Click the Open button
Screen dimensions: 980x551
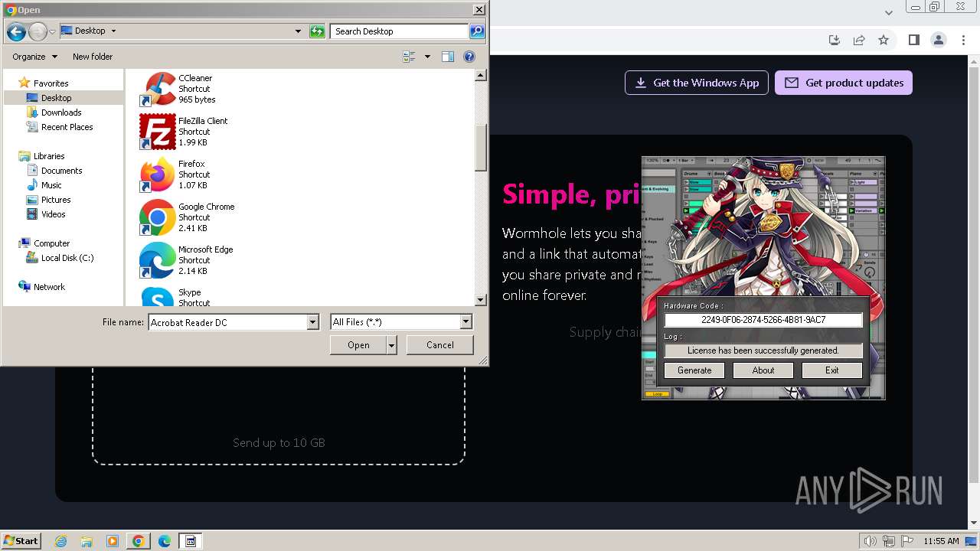coord(358,345)
